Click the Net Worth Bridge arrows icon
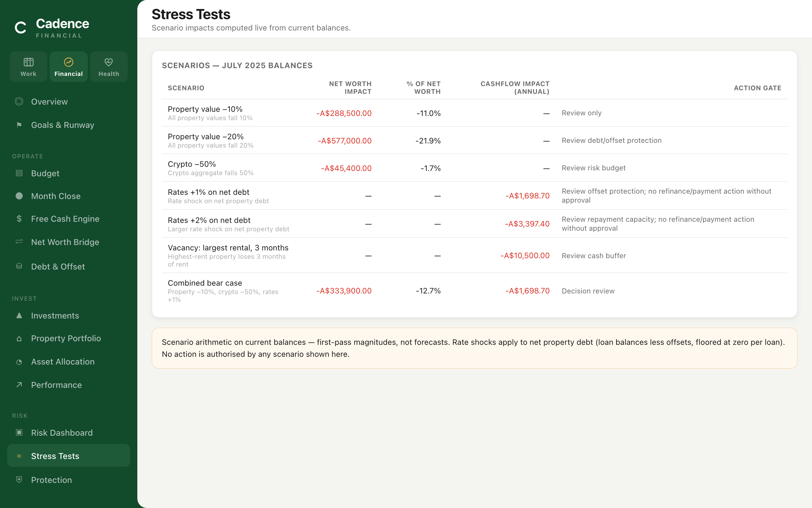 click(x=19, y=242)
